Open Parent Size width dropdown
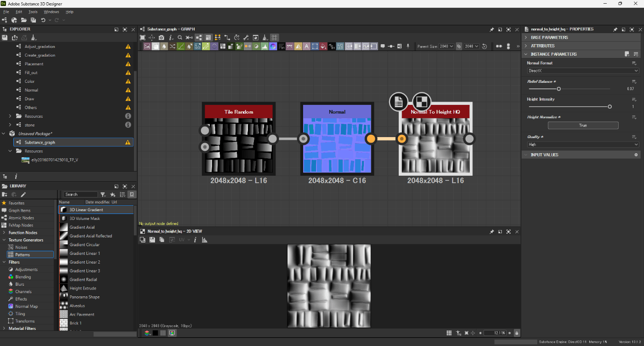 point(446,46)
